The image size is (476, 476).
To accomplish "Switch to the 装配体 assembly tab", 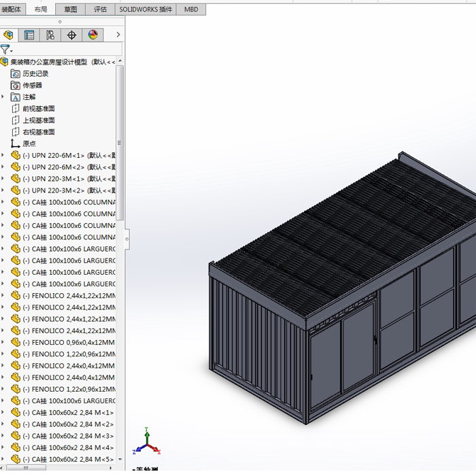I will pyautogui.click(x=12, y=10).
